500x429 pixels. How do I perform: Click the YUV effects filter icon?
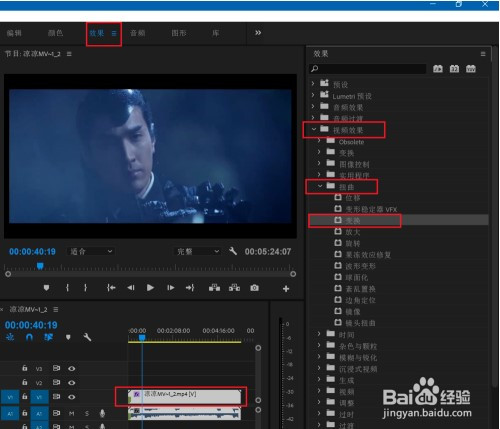[471, 69]
